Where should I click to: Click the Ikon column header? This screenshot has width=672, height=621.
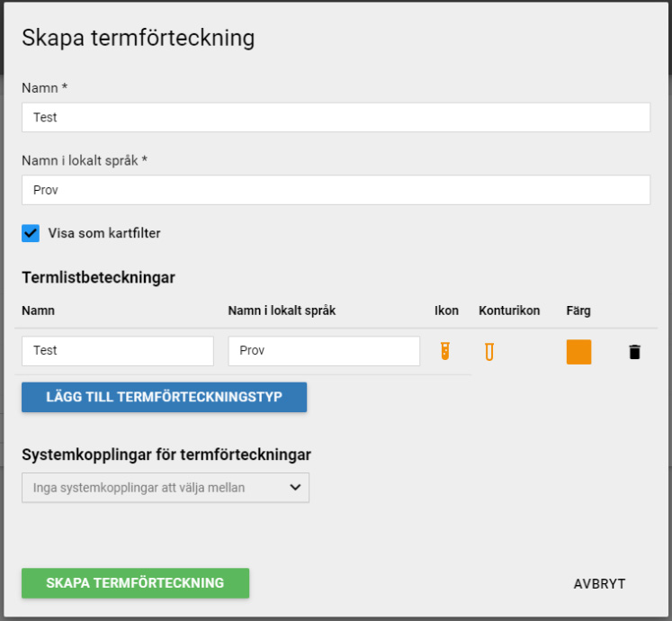click(446, 310)
